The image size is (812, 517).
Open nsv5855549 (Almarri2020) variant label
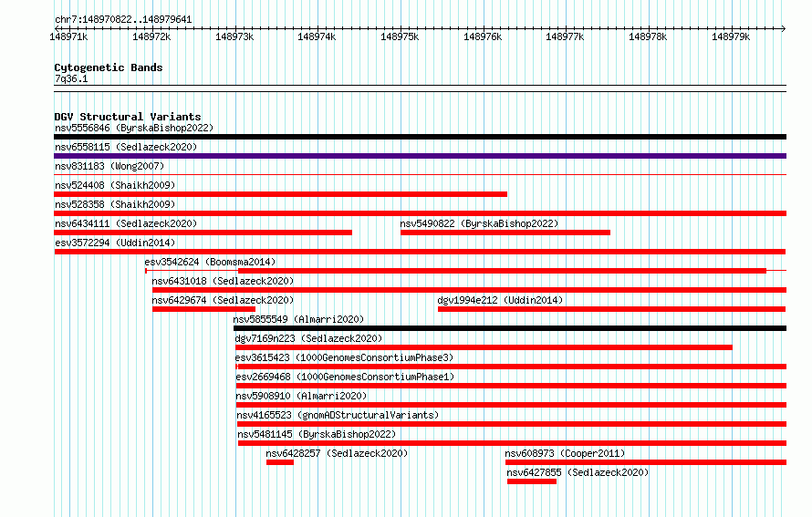pyautogui.click(x=298, y=319)
